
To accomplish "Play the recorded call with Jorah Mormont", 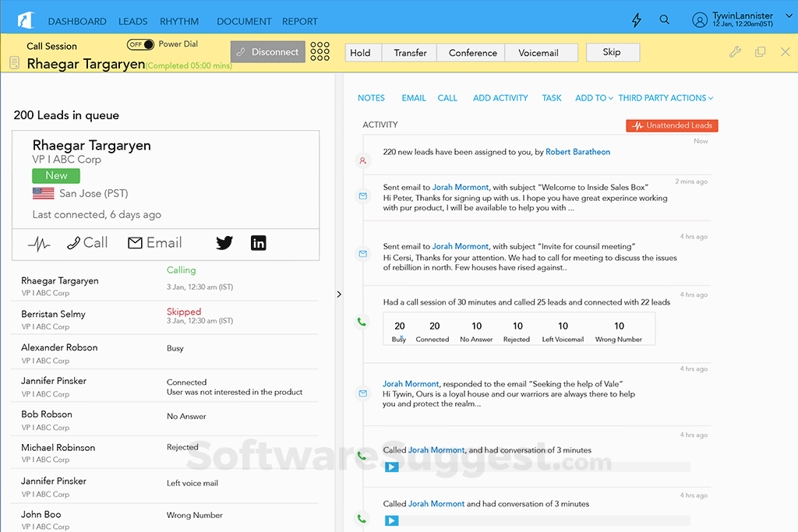I will click(x=391, y=467).
